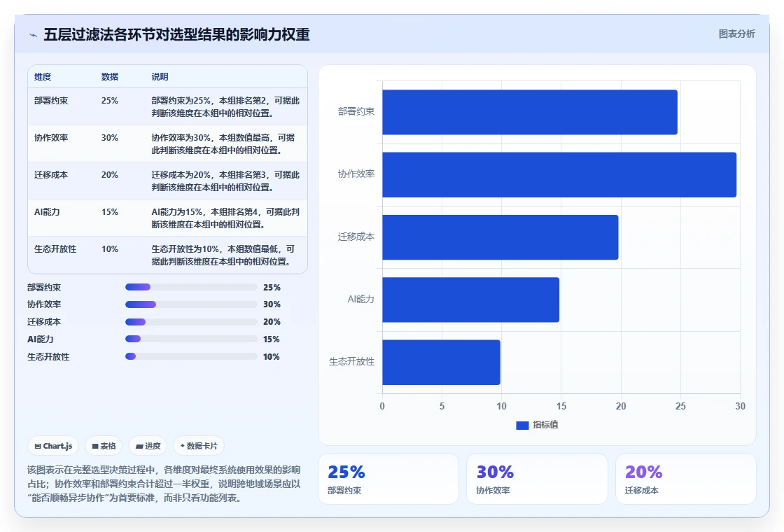Image resolution: width=784 pixels, height=532 pixels.
Task: Click the AI能力 chart bar
Action: (x=470, y=300)
